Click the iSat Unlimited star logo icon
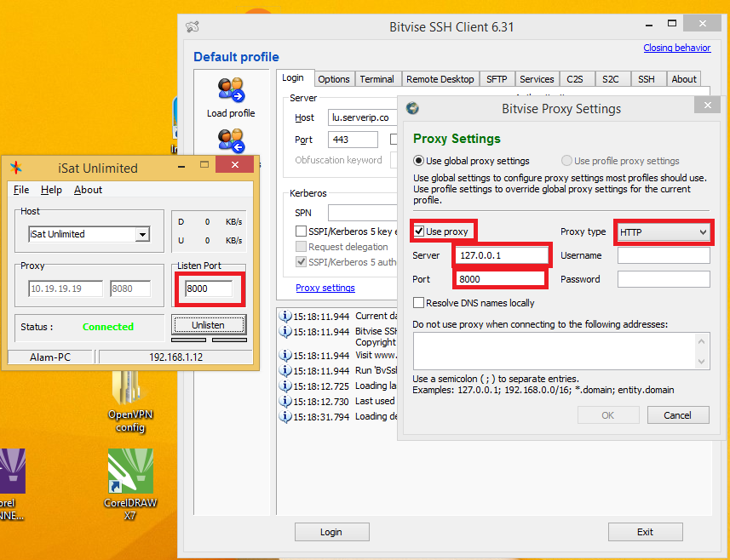The height and width of the screenshot is (560, 730). click(x=16, y=168)
